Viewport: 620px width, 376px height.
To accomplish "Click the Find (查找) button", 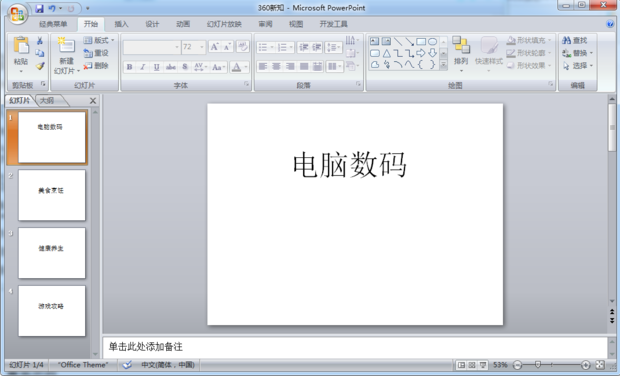I will [575, 40].
